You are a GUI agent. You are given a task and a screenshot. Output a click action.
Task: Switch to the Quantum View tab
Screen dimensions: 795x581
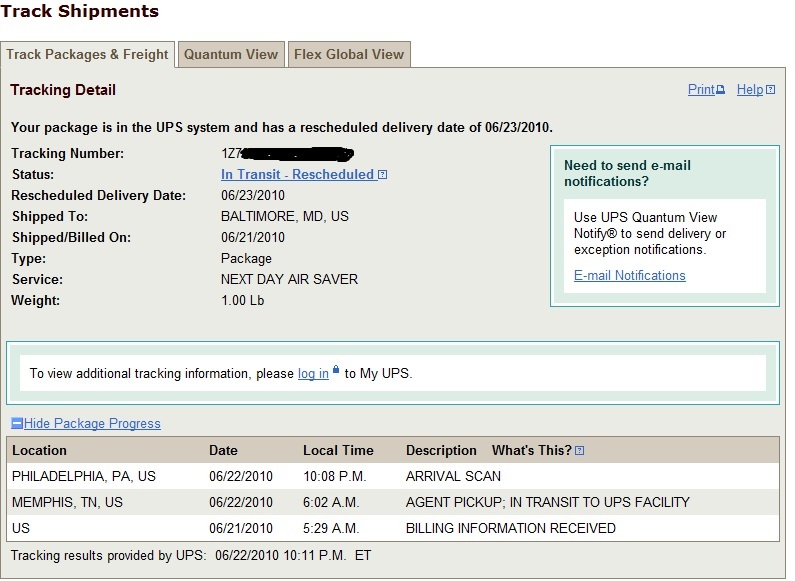231,54
